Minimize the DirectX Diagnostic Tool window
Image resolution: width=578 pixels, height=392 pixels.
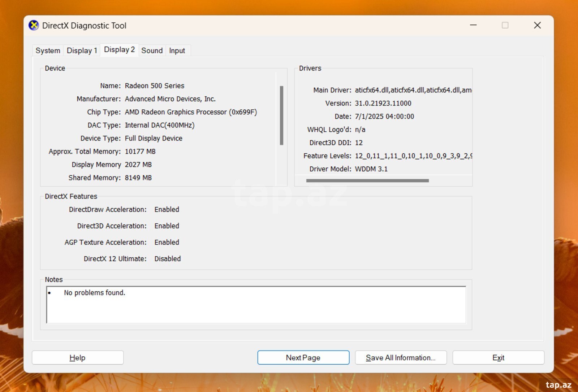(473, 25)
